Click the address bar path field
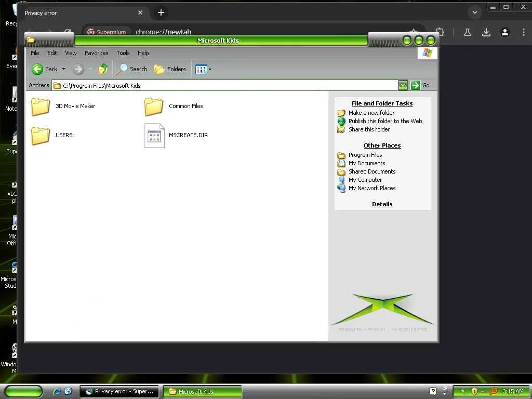 pyautogui.click(x=225, y=86)
